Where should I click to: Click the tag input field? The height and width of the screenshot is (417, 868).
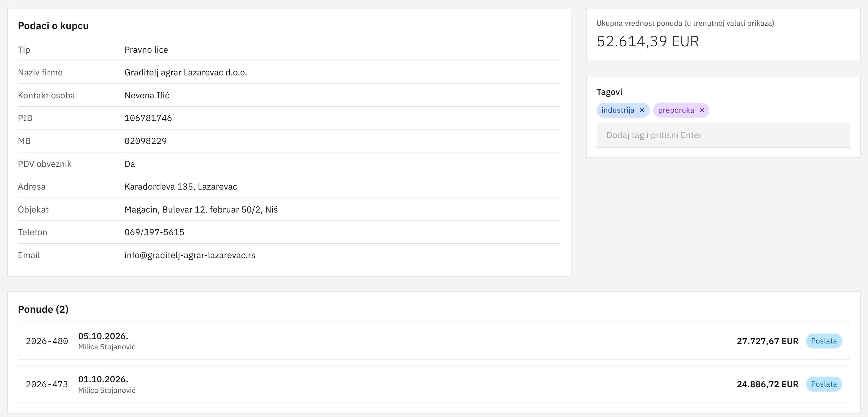tap(723, 135)
